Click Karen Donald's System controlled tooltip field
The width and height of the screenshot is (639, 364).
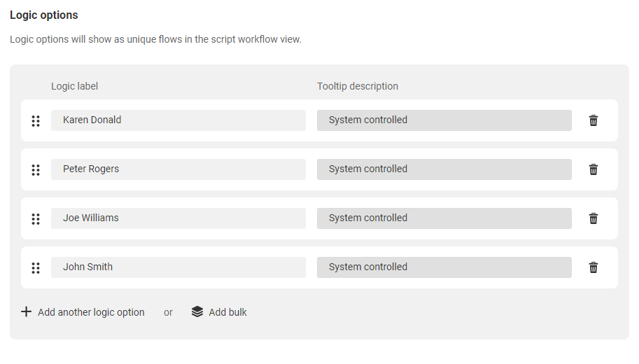[444, 120]
